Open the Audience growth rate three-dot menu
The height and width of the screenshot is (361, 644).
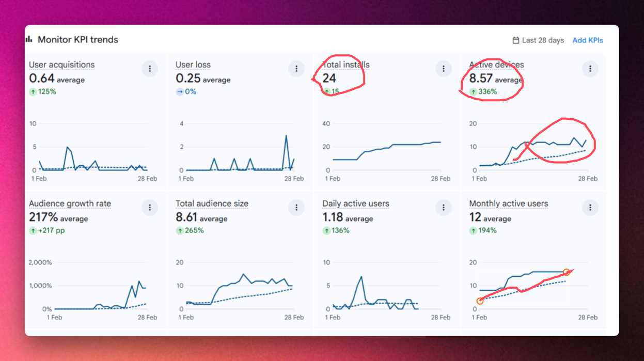click(150, 208)
